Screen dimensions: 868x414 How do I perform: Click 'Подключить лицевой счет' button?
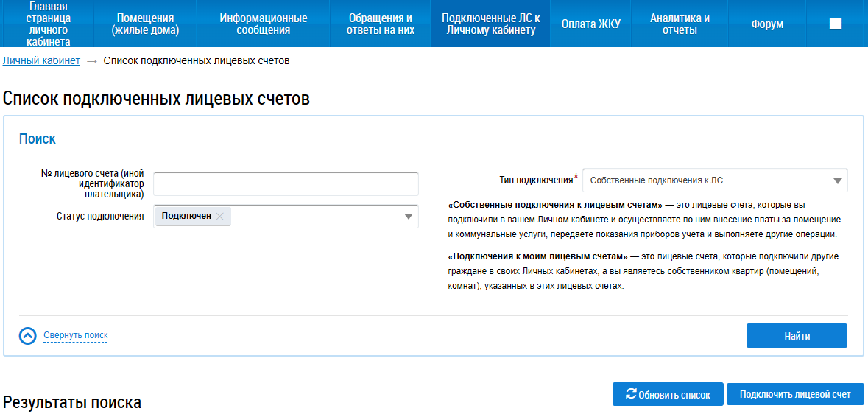[795, 394]
